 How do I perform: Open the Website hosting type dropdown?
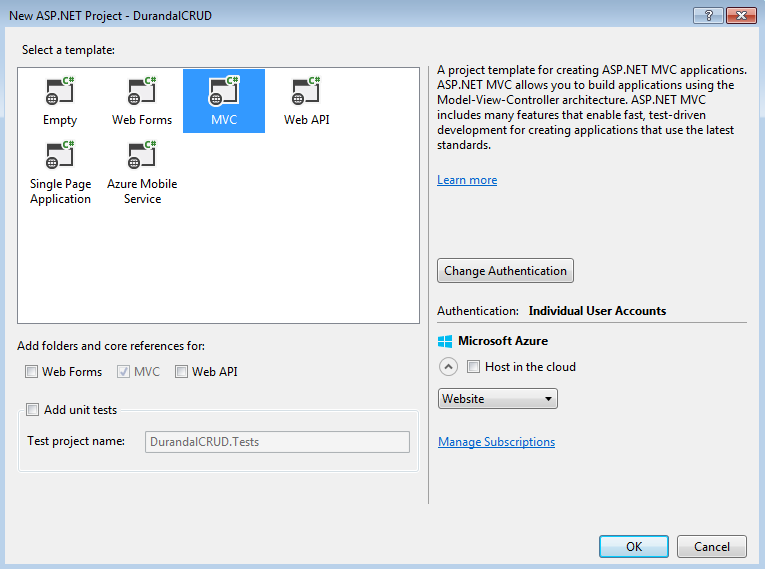point(498,399)
